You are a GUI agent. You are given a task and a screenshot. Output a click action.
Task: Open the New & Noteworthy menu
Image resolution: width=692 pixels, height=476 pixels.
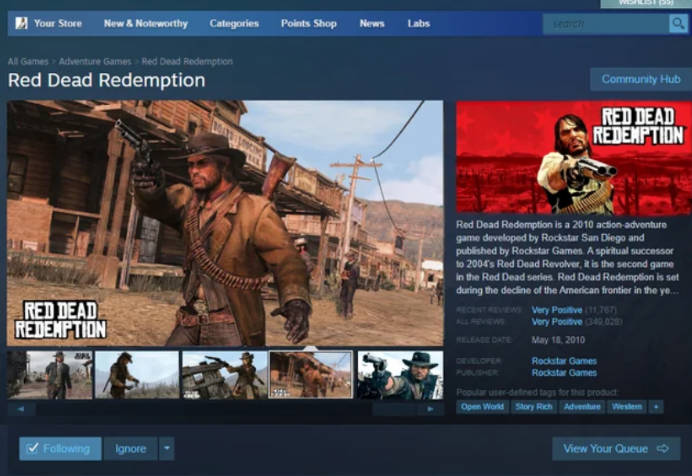(146, 23)
